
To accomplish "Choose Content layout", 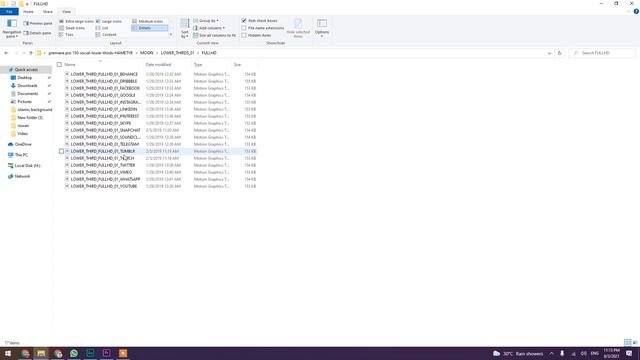I will [x=106, y=35].
